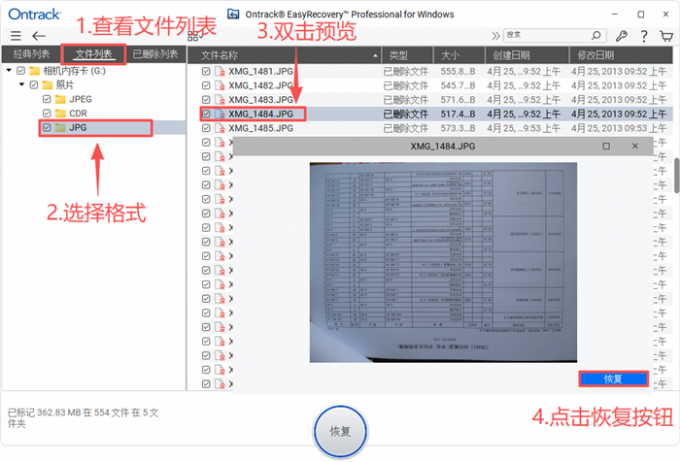This screenshot has width=680, height=462.
Task: Switch to 文件列表 tab
Action: (x=94, y=54)
